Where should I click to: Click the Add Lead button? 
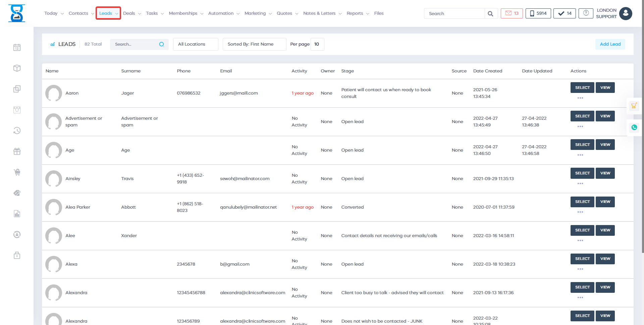[610, 44]
